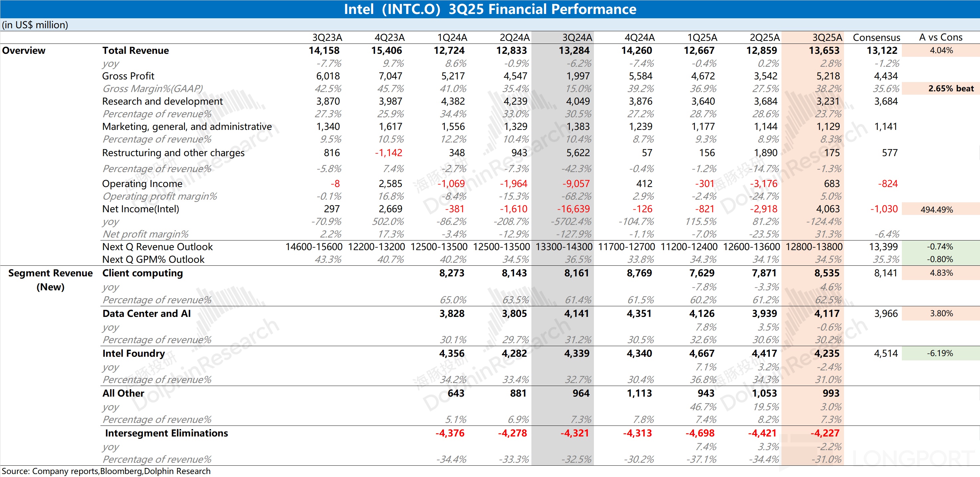
Task: Click the Overview section label
Action: [x=24, y=50]
